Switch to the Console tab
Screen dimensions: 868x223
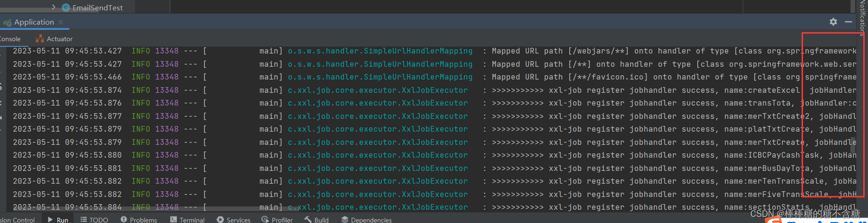click(9, 39)
